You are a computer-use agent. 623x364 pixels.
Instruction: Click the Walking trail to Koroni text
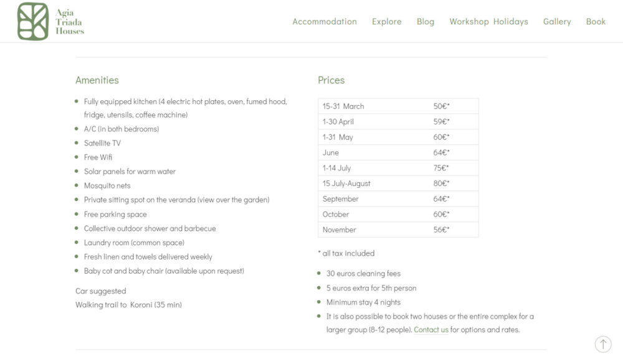[x=128, y=305]
